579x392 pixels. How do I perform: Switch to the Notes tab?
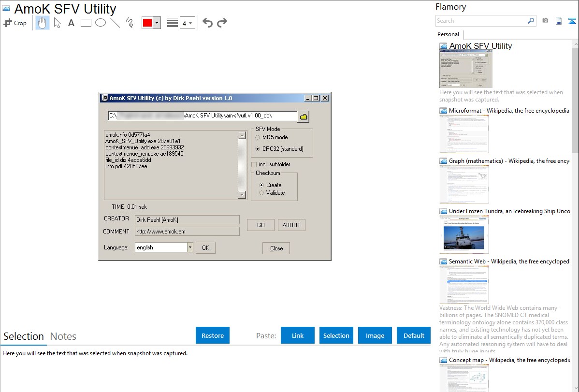pyautogui.click(x=63, y=336)
